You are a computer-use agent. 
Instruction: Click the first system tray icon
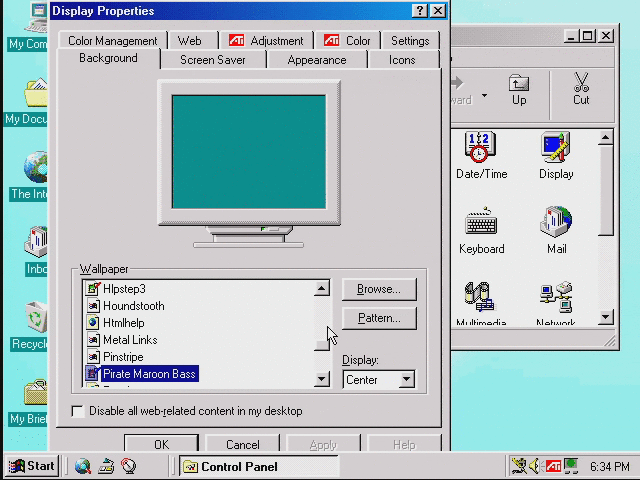pos(519,466)
